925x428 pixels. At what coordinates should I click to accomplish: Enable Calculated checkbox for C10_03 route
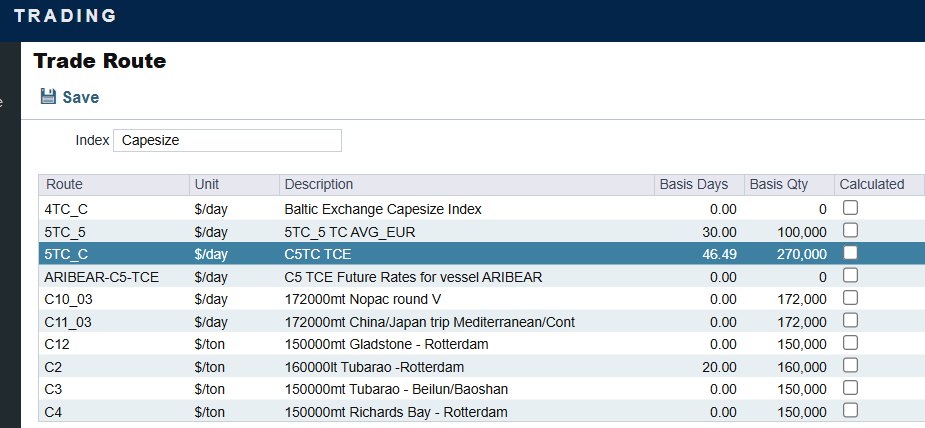(850, 298)
